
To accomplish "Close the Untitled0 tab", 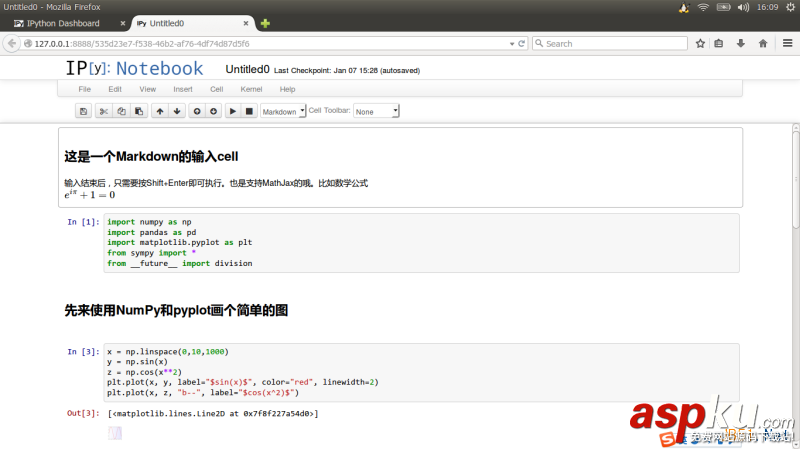I will coord(245,23).
